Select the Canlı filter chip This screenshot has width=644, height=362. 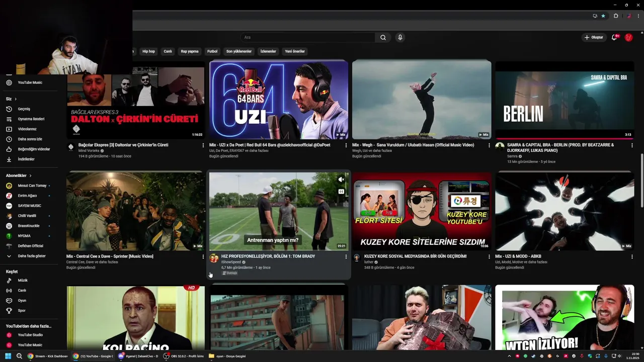(x=168, y=51)
